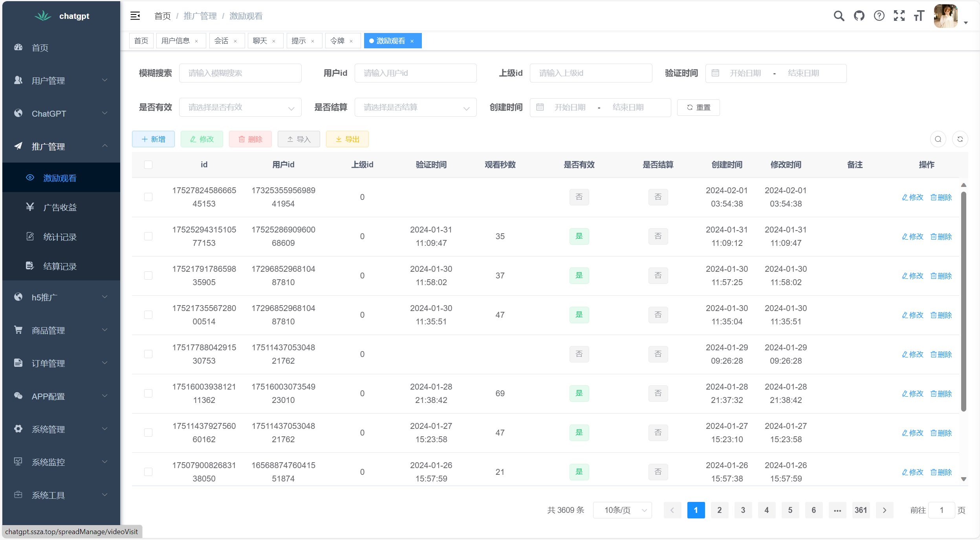Close the 激励观看 tab
Screen dimensions: 980x540
point(412,41)
